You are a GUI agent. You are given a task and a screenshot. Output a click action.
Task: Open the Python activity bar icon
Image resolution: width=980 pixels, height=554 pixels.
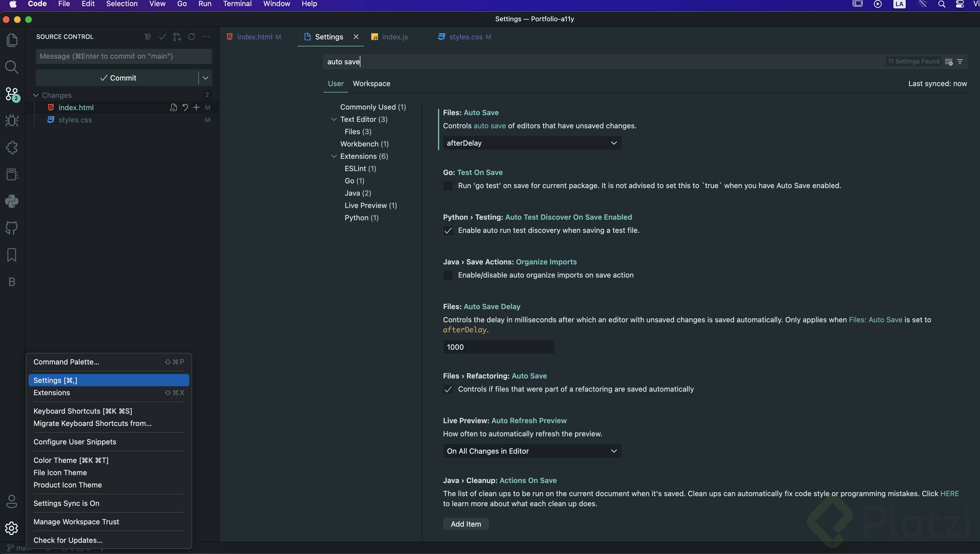tap(12, 202)
